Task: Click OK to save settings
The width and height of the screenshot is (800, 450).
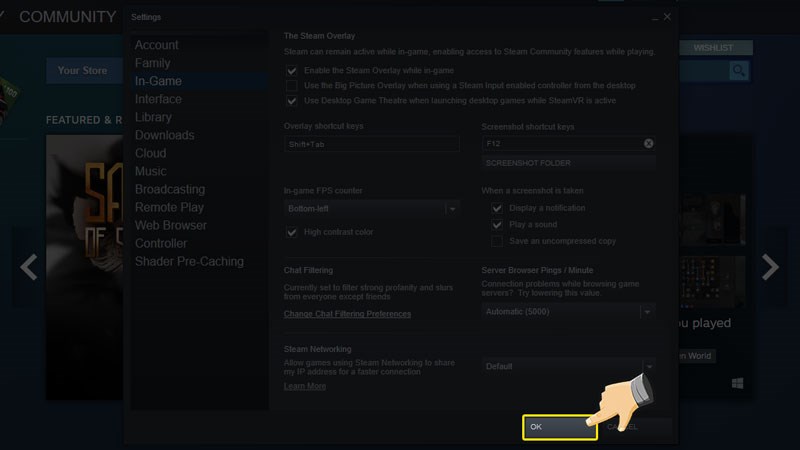Action: (x=560, y=427)
